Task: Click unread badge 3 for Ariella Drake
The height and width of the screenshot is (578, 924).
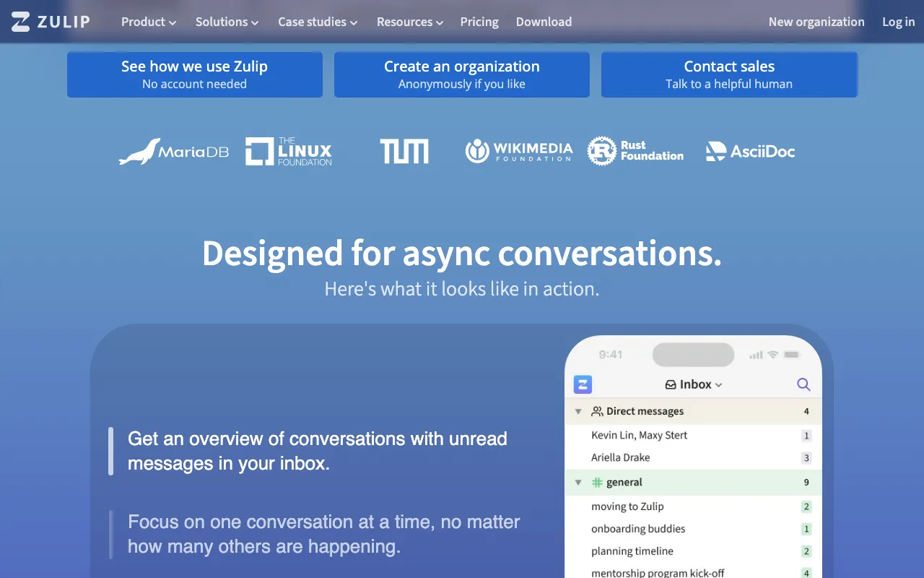Action: coord(806,458)
